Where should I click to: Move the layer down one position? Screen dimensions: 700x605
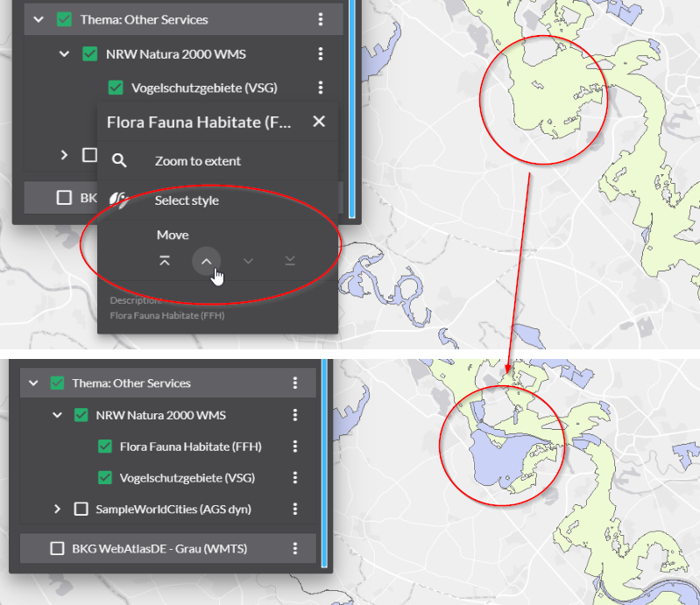tap(248, 261)
